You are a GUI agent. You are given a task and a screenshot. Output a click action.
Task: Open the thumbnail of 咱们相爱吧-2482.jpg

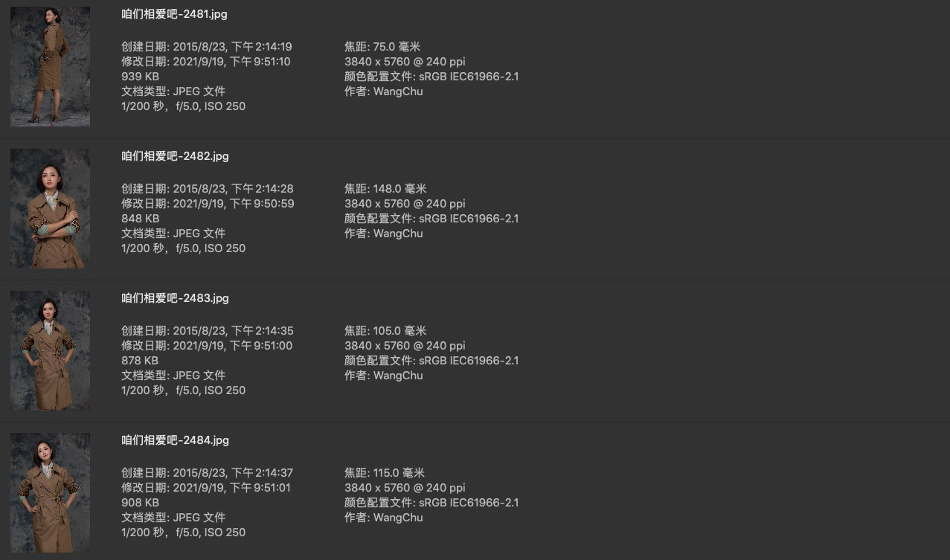coord(50,209)
